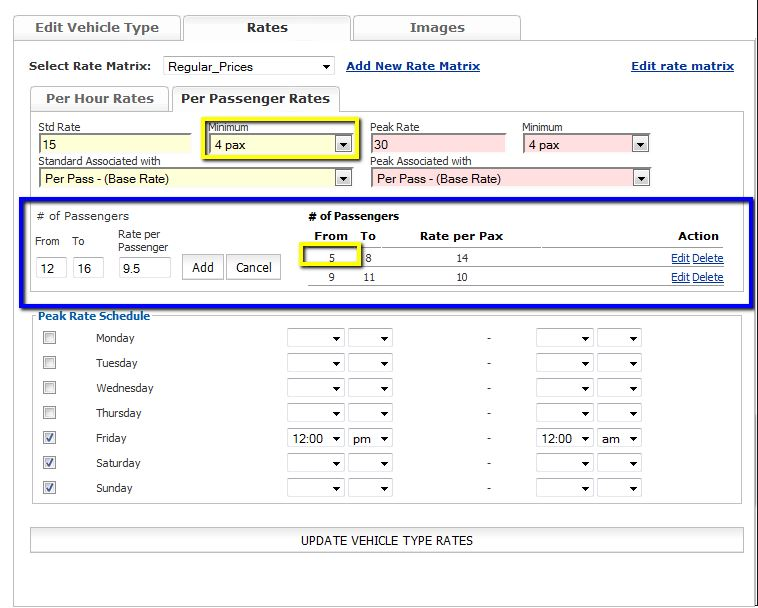The height and width of the screenshot is (608, 758).
Task: Click the Rate per Passenger input field
Action: click(x=144, y=268)
